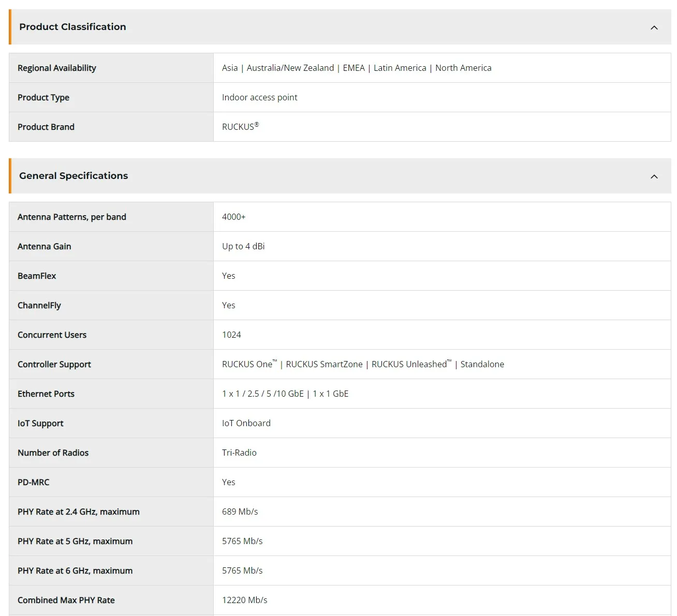Viewport: 677px width, 616px height.
Task: Click the Latin America region value
Action: 400,68
